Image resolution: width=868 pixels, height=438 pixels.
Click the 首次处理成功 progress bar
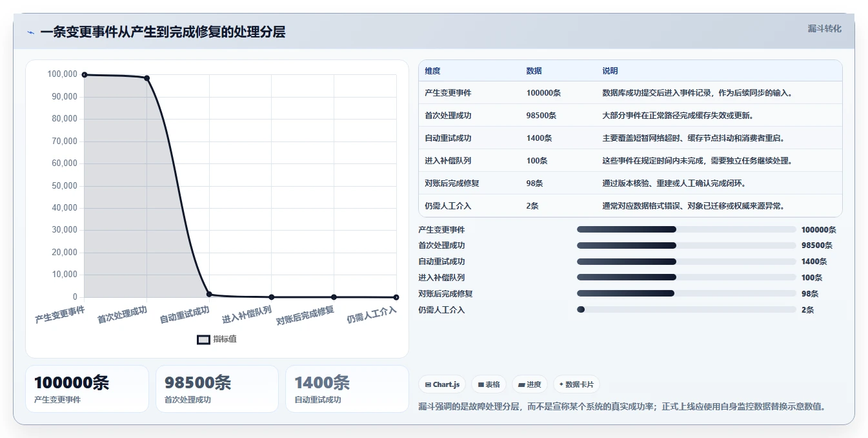pyautogui.click(x=687, y=245)
